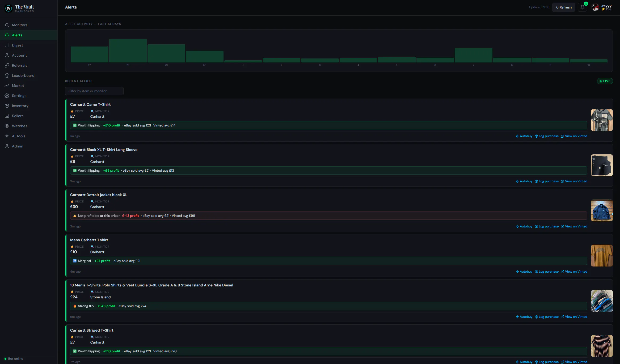Click the 'Strong flip' verdict label
Viewport: 620px width, 364px height.
pyautogui.click(x=86, y=306)
